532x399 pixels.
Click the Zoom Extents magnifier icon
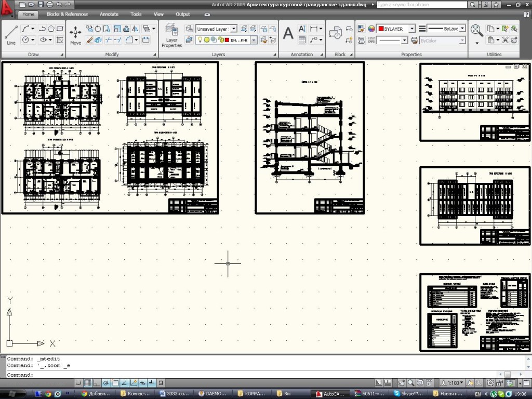coord(477,31)
